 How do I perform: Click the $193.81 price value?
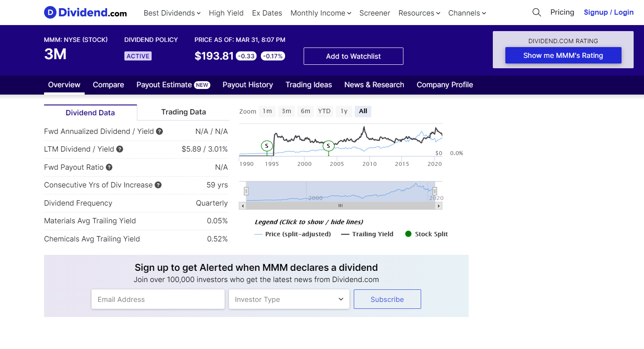214,56
